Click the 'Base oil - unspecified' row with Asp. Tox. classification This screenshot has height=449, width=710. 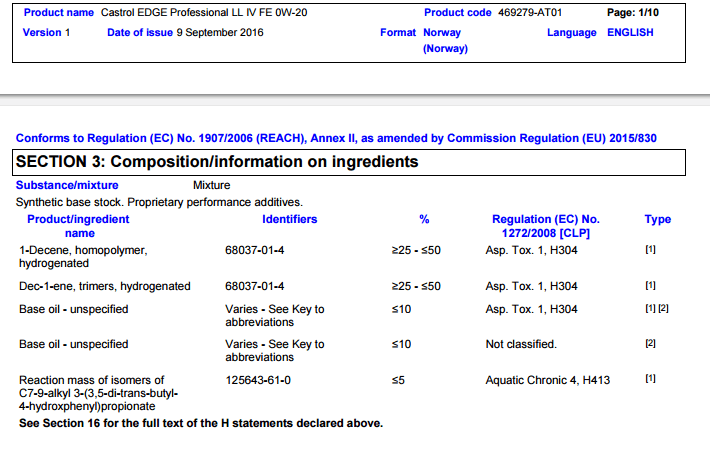[73, 309]
